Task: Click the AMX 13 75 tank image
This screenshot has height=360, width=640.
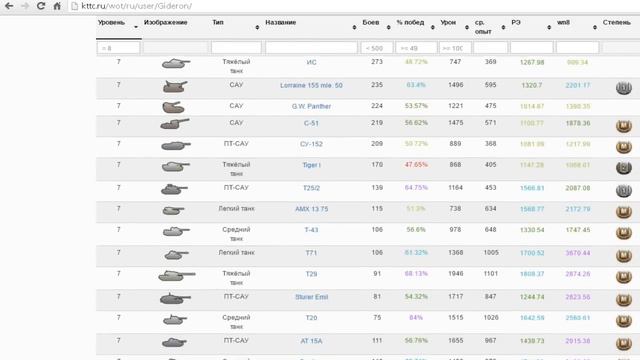Action: (173, 211)
